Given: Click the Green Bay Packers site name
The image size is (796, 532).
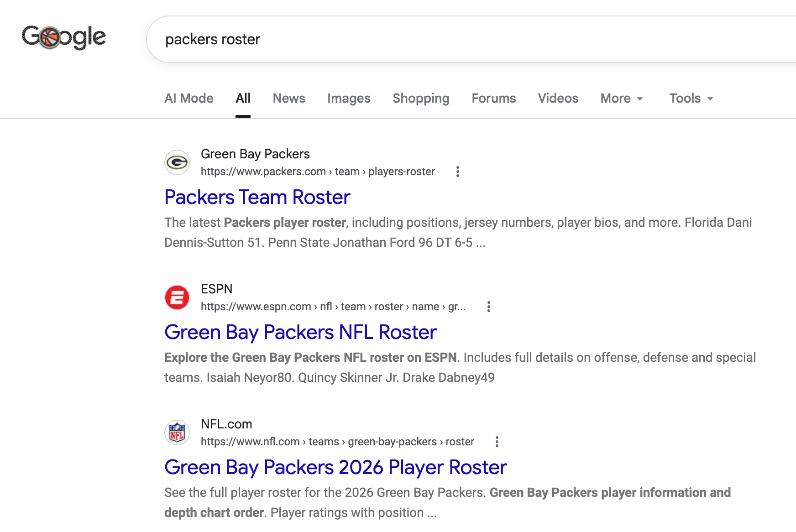Looking at the screenshot, I should coord(255,154).
